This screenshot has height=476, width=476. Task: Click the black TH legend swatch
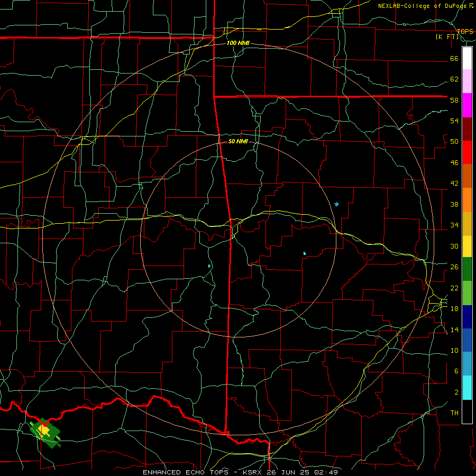[x=467, y=411]
